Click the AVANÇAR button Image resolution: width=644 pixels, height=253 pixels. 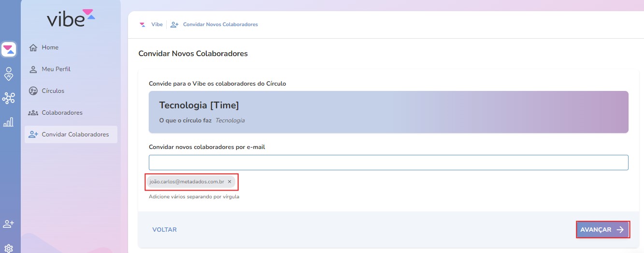coord(603,230)
